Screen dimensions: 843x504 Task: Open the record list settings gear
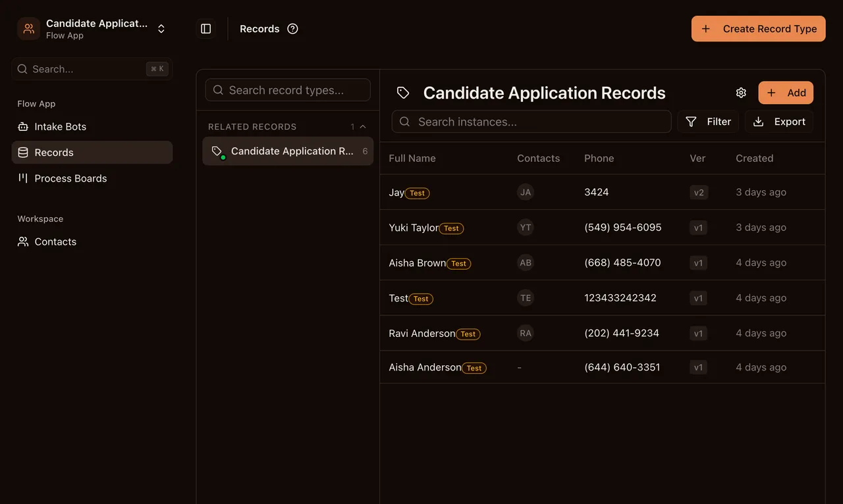(x=740, y=93)
